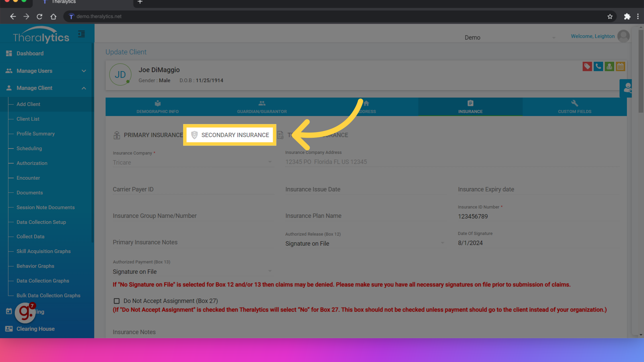Click the Insurance Notes field
644x362 pixels.
coord(366,332)
